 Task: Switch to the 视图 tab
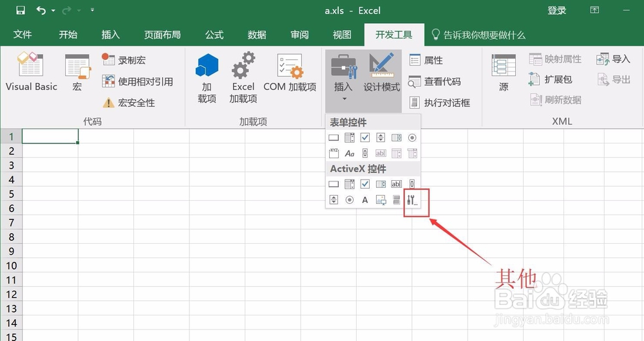pyautogui.click(x=342, y=35)
